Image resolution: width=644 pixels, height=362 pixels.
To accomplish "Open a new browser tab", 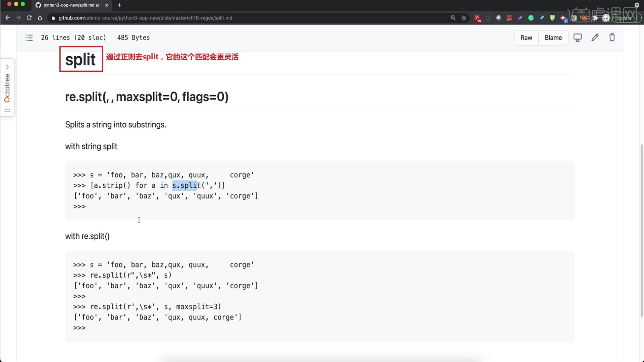I will pyautogui.click(x=119, y=5).
